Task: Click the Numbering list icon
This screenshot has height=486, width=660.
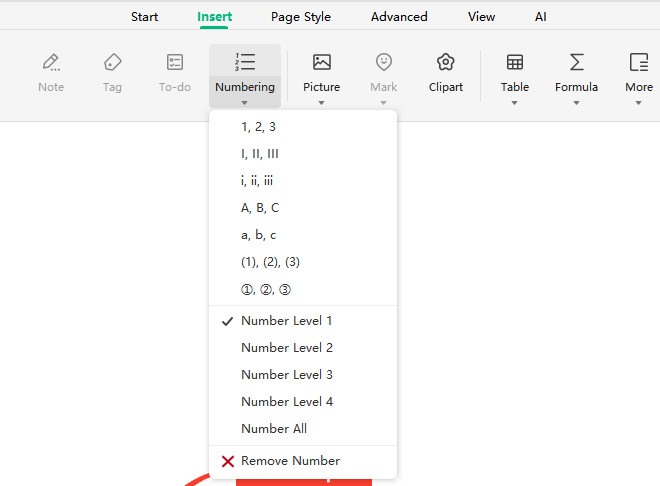Action: coord(245,62)
